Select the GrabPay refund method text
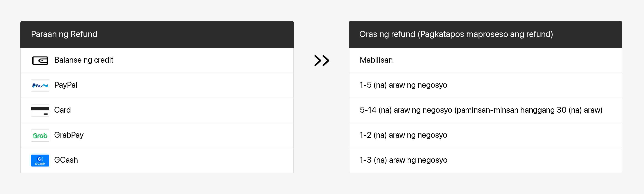This screenshot has width=644, height=194. pyautogui.click(x=69, y=135)
